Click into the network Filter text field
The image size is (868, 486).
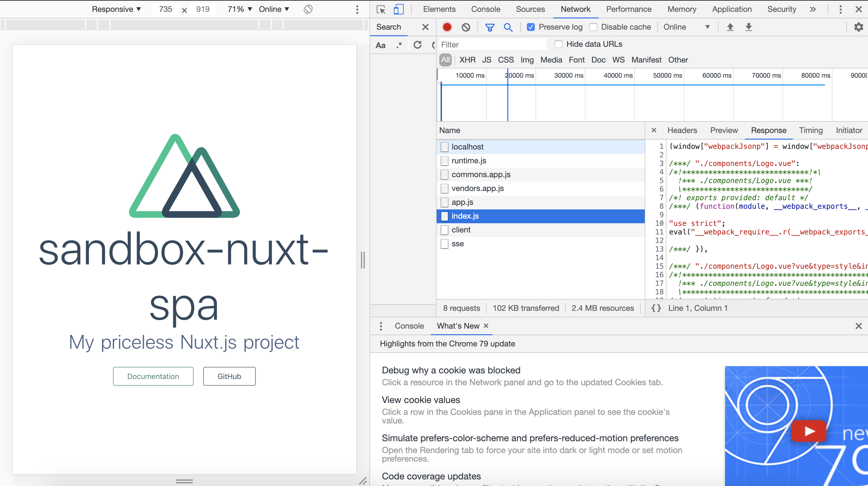(x=492, y=44)
